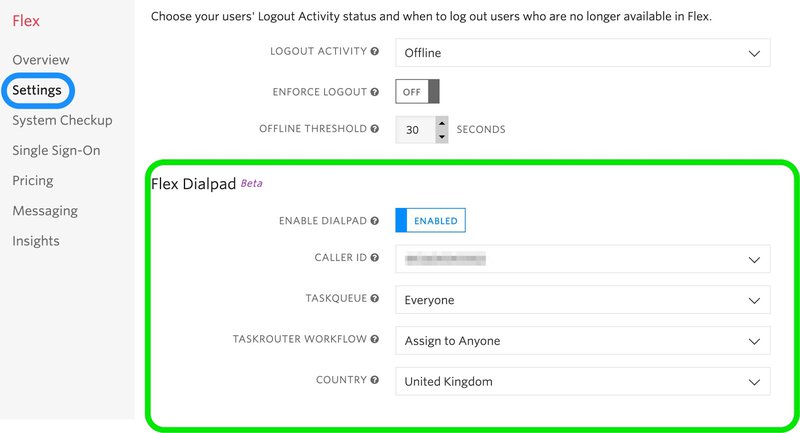Click the help icon beside Enforce Logout
800x433 pixels.
coord(374,92)
